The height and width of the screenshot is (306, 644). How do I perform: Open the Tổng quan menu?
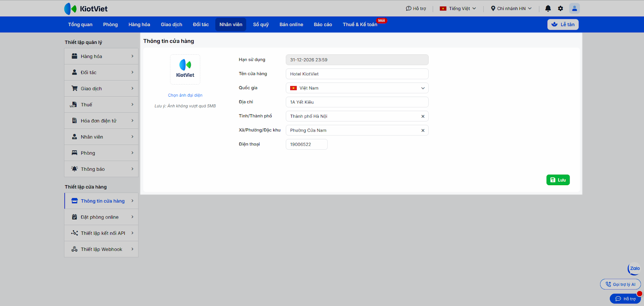point(80,25)
